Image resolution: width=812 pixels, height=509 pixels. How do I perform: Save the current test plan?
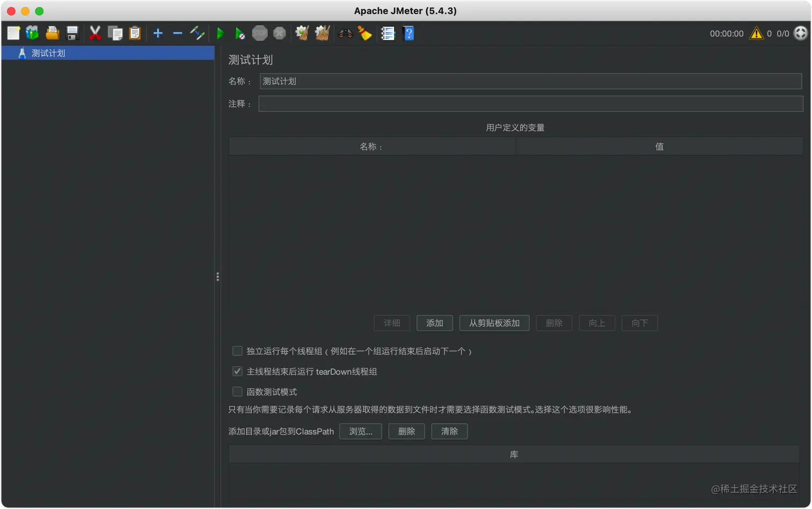tap(72, 33)
